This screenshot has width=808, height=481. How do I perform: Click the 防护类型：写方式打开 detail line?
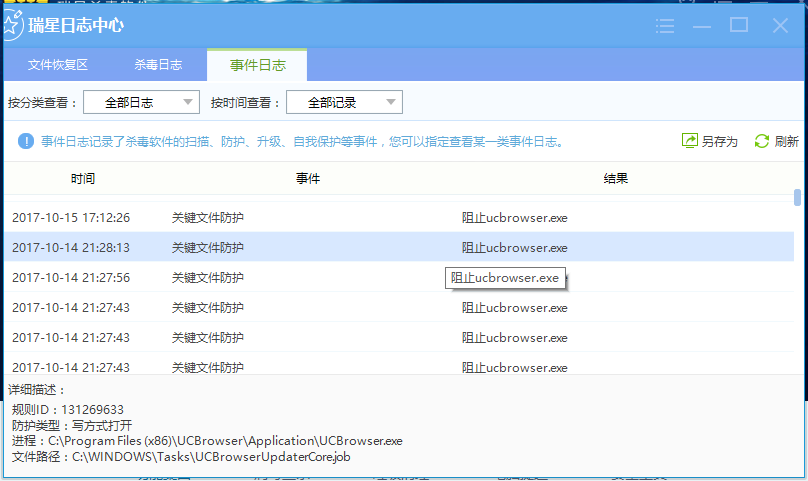coord(72,426)
